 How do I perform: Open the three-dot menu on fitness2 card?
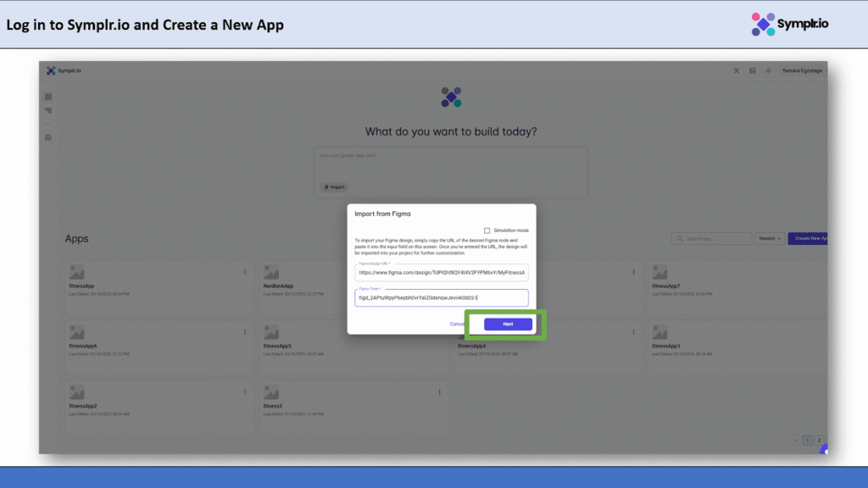pyautogui.click(x=439, y=392)
